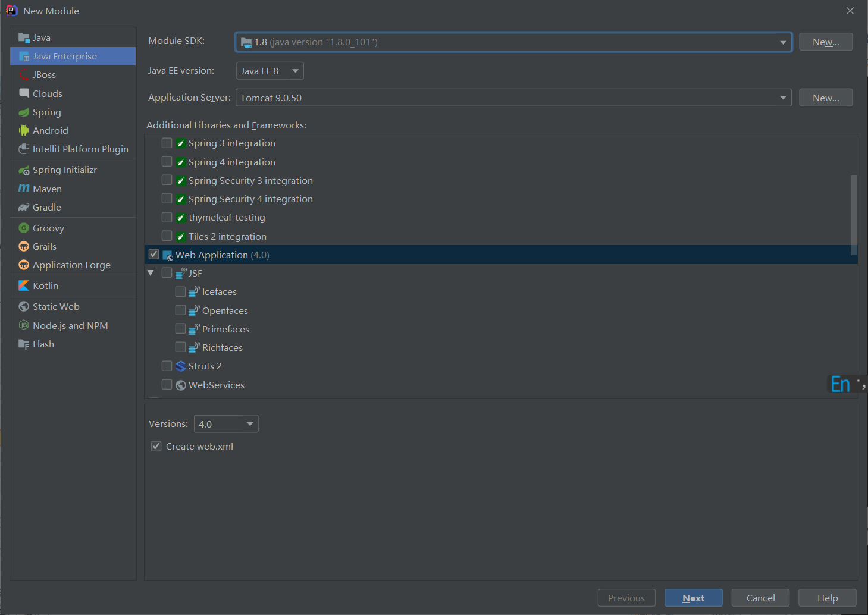Image resolution: width=868 pixels, height=615 pixels.
Task: Click the Cancel button
Action: pyautogui.click(x=760, y=598)
